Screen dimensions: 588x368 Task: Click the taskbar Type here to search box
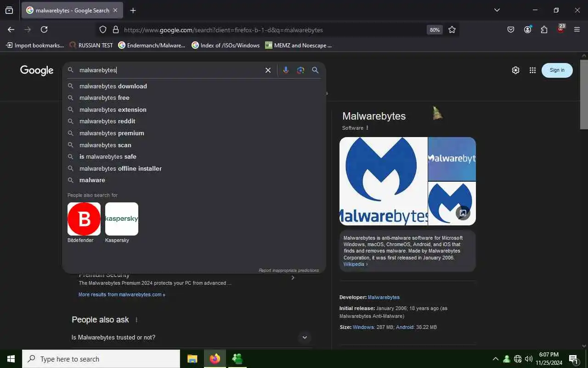[101, 359]
